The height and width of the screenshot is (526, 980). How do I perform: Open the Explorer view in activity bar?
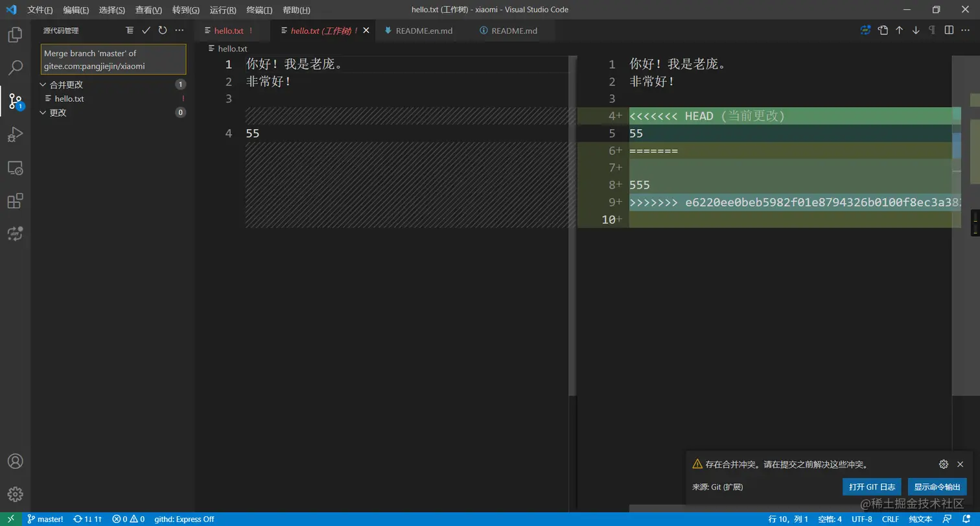click(x=15, y=34)
